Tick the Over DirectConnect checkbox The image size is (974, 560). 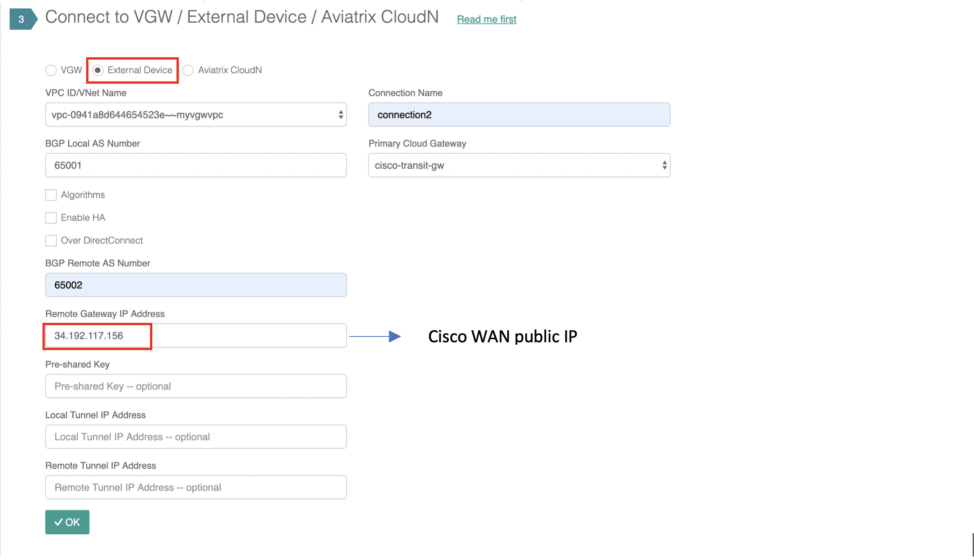point(51,241)
